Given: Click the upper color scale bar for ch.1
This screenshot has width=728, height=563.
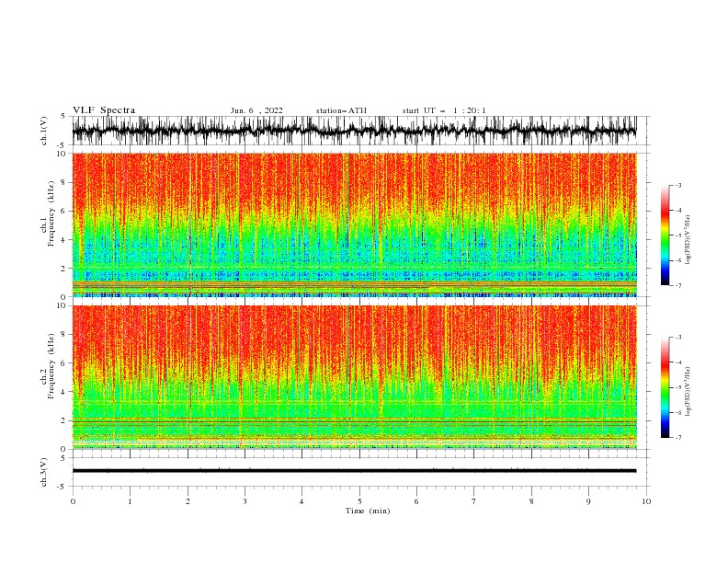Looking at the screenshot, I should (665, 235).
